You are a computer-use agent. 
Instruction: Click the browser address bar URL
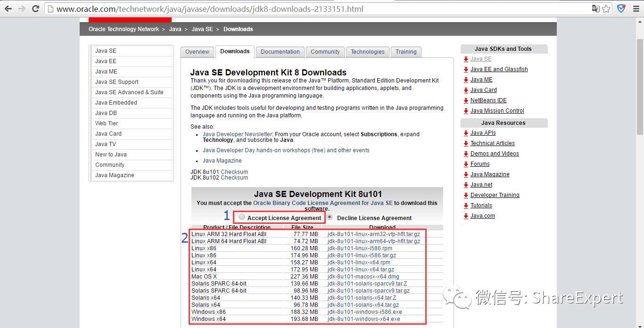[x=210, y=9]
